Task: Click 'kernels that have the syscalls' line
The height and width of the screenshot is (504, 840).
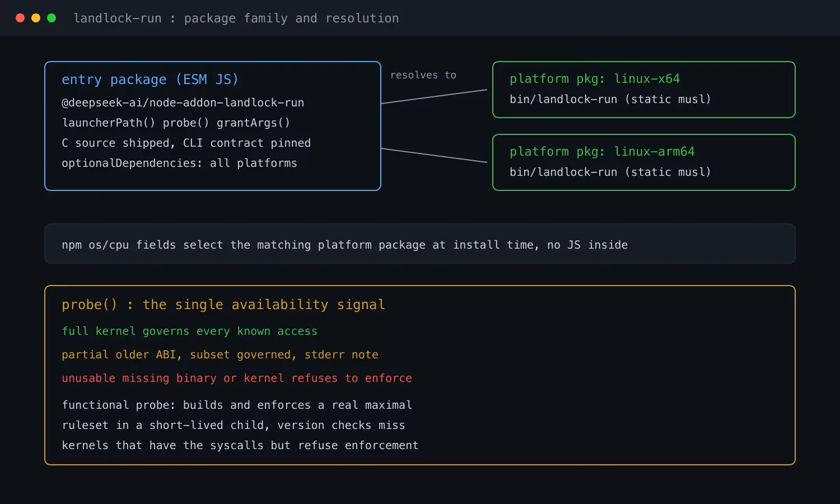Action: click(240, 446)
